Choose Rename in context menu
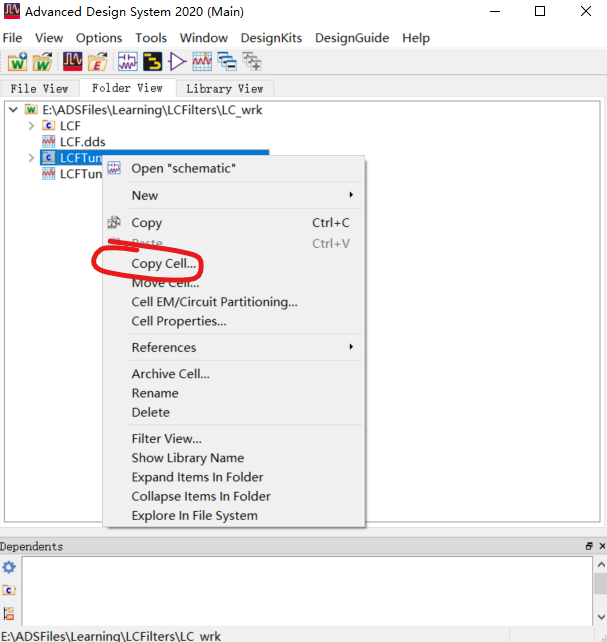This screenshot has width=607, height=642. [234, 393]
